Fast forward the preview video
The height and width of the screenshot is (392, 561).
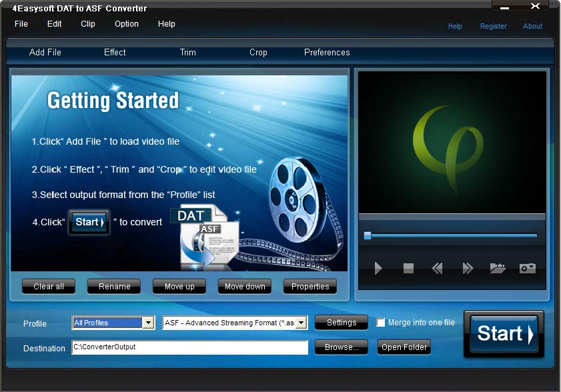pos(467,268)
